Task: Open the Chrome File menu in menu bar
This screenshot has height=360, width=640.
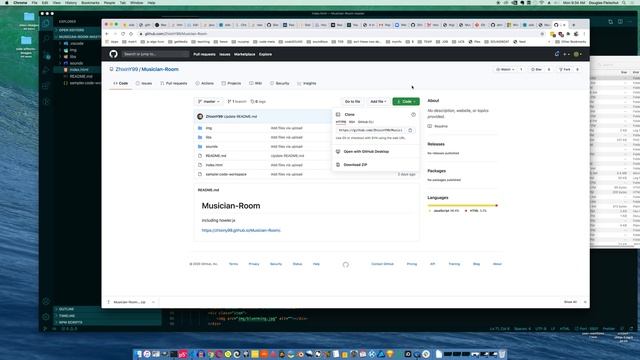Action: (35, 3)
